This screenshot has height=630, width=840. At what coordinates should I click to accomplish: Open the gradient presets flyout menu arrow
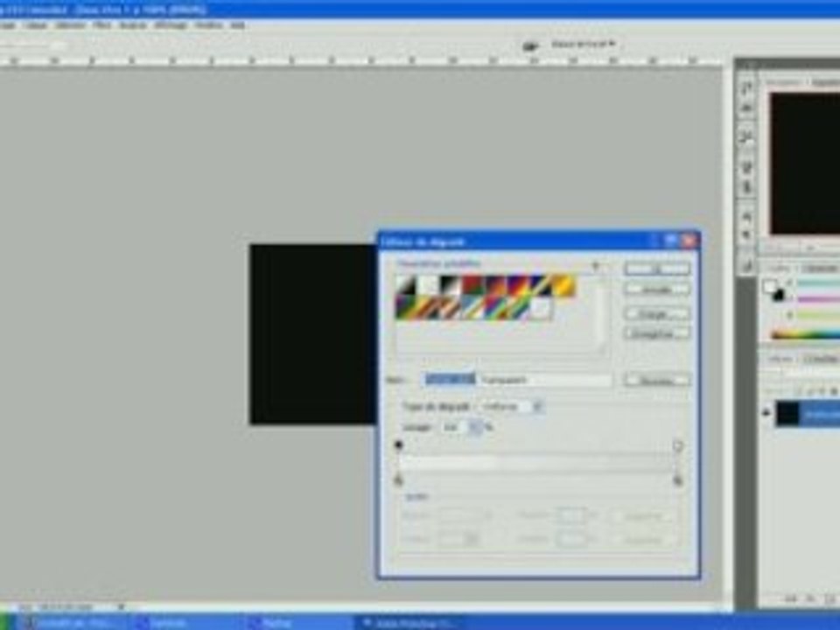(x=596, y=265)
